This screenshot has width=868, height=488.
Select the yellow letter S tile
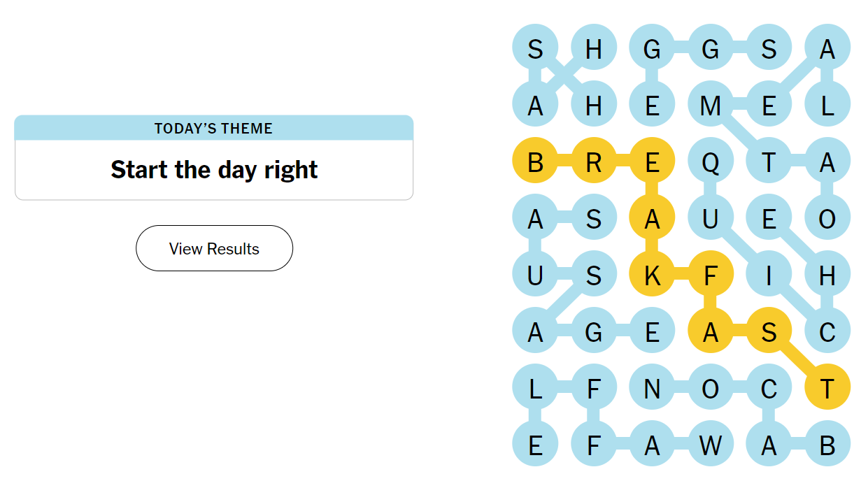tap(769, 331)
